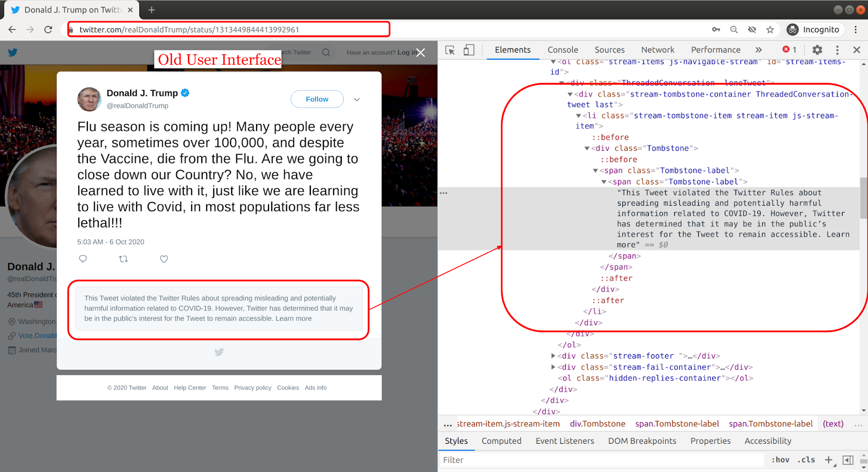868x472 pixels.
Task: Click the Vote.Donald link on profile
Action: (37, 336)
